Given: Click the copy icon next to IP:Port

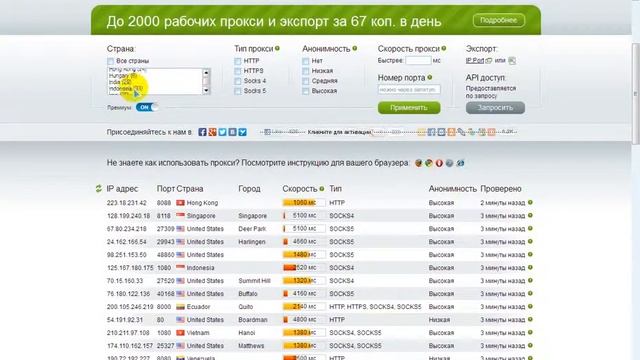Looking at the screenshot, I should point(489,60).
